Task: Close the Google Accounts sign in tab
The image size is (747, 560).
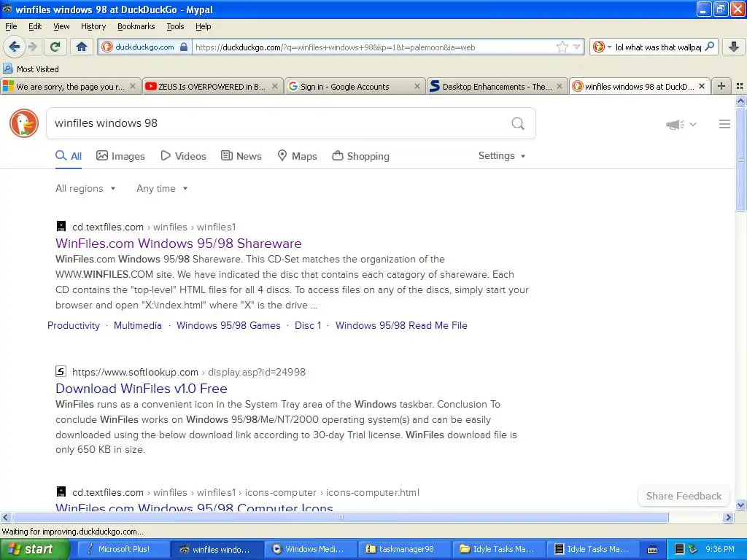Action: coord(417,86)
